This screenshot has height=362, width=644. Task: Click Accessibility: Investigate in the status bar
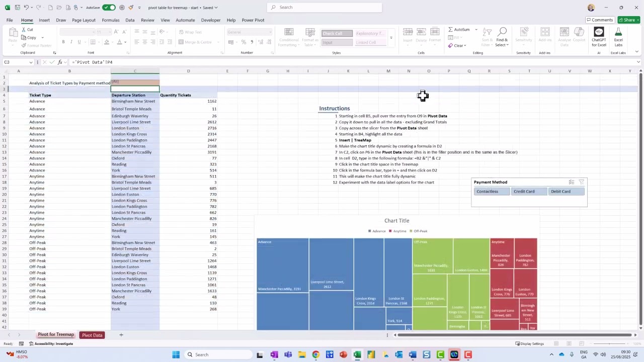coord(51,344)
